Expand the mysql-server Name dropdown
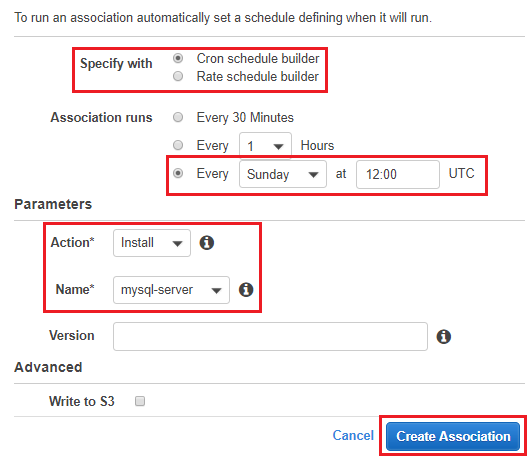The height and width of the screenshot is (456, 529). click(171, 290)
